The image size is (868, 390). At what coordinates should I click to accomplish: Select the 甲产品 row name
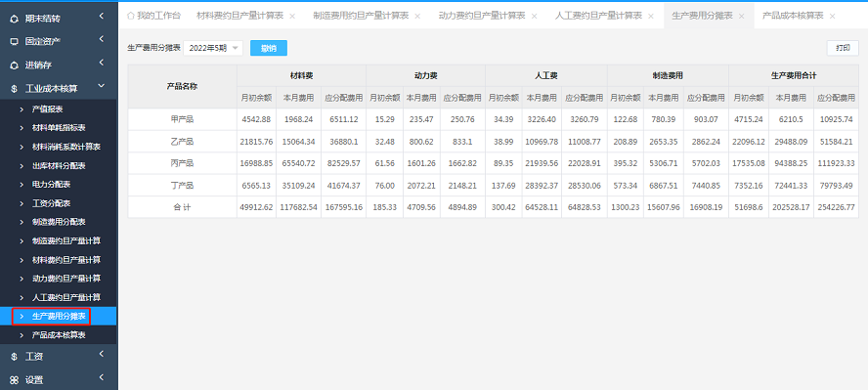coord(182,119)
